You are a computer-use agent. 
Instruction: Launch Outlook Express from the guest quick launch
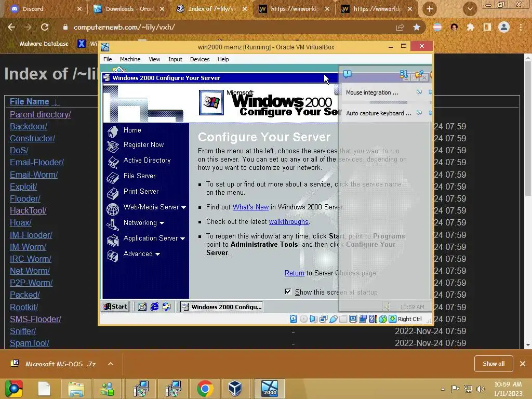166,307
